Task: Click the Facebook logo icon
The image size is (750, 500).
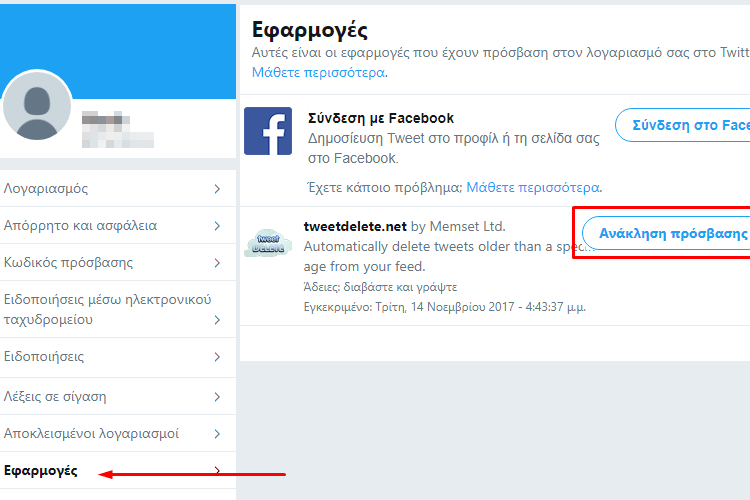Action: [268, 131]
